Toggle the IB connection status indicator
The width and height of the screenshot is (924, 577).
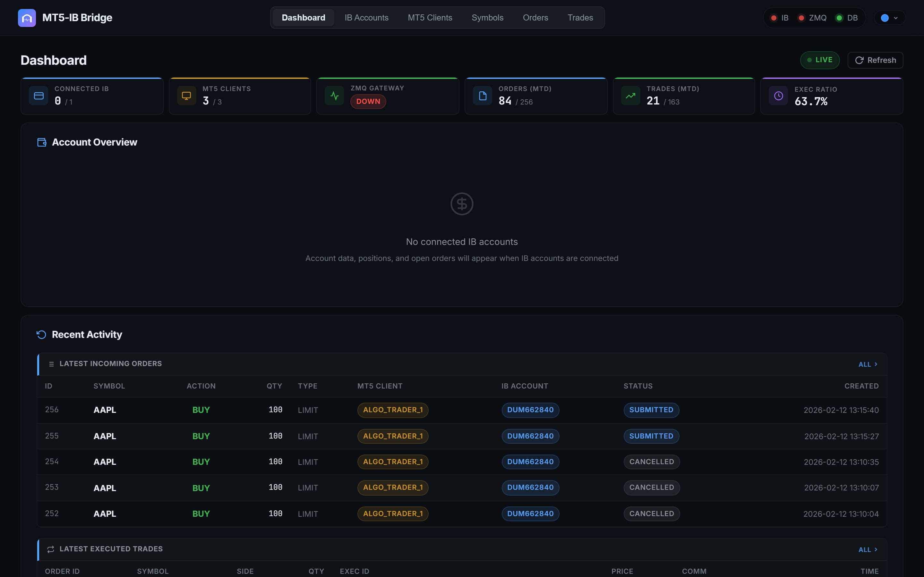click(x=774, y=18)
